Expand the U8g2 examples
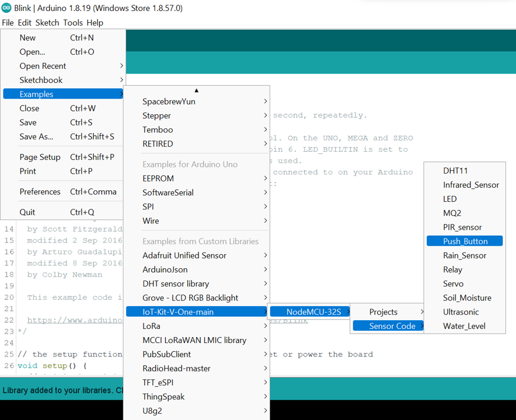 [197, 411]
